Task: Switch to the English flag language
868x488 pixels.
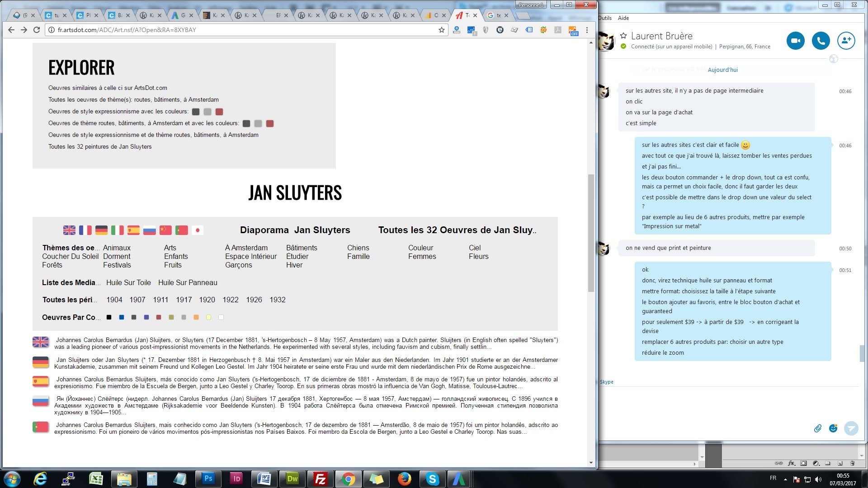Action: (x=69, y=230)
